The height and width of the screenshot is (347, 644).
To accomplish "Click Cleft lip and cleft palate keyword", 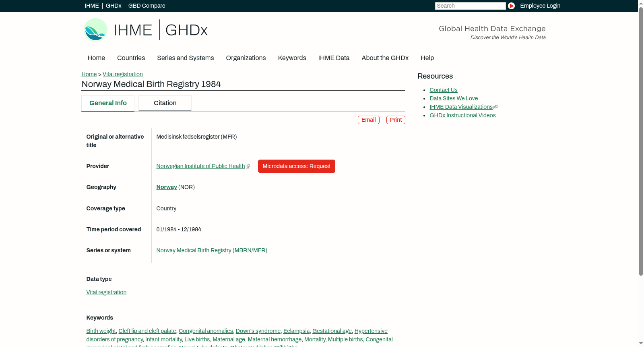I will point(147,331).
